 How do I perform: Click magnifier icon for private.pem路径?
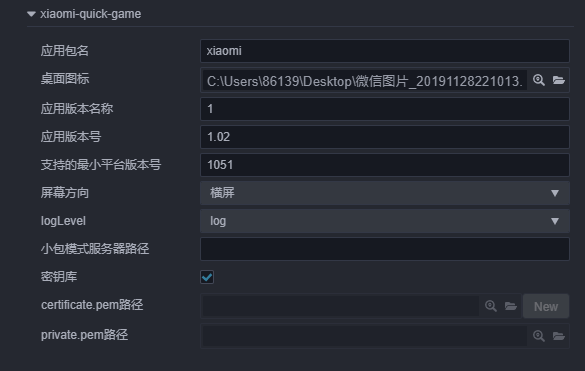point(539,336)
